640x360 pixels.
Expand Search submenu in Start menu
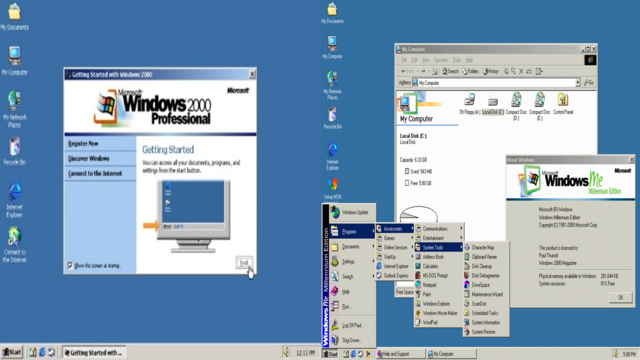pyautogui.click(x=352, y=277)
